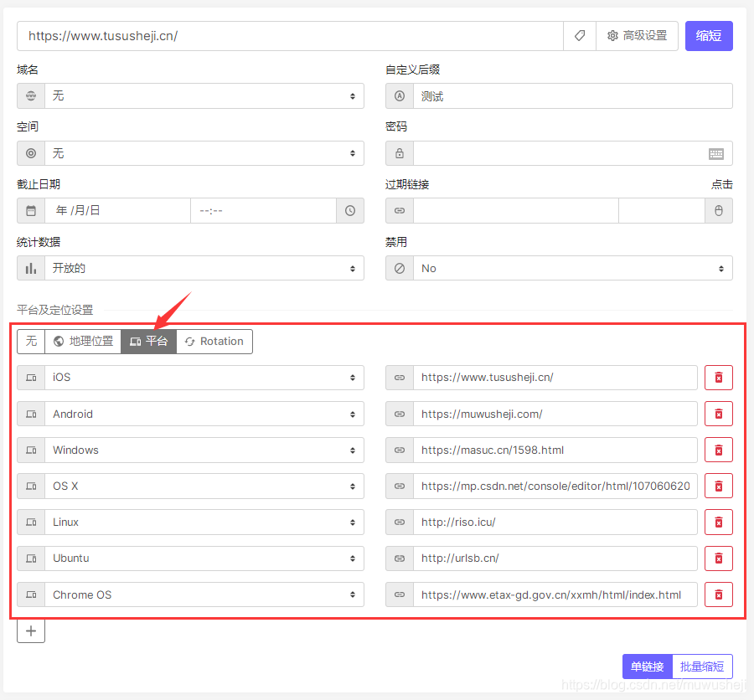Viewport: 754px width, 700px height.
Task: Click the tag icon beside the URL field
Action: pyautogui.click(x=580, y=35)
